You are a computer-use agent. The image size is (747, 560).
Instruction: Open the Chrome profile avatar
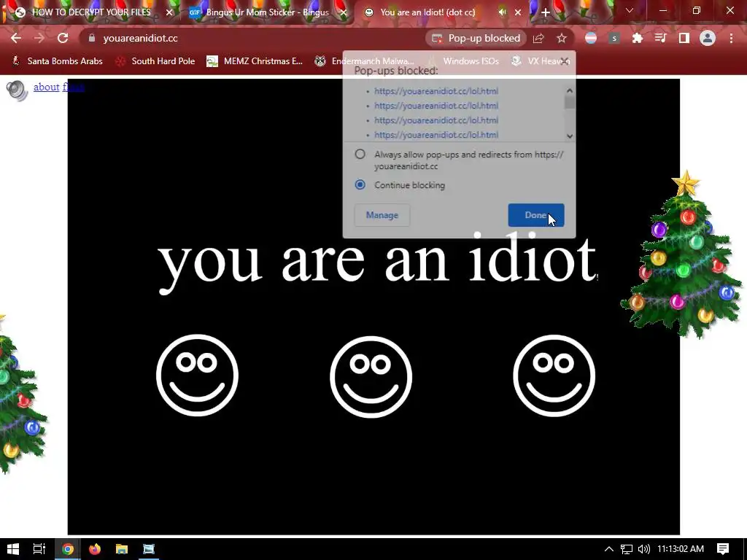click(x=708, y=38)
